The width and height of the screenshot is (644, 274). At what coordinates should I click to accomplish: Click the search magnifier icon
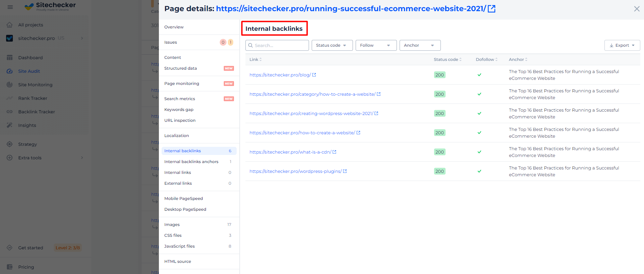(x=251, y=45)
